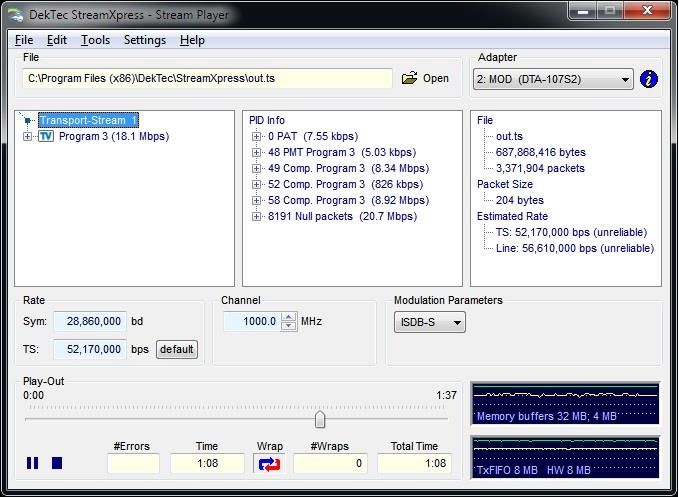Select Program 3 (18.1 Mbps) row
The image size is (679, 497).
(x=114, y=136)
